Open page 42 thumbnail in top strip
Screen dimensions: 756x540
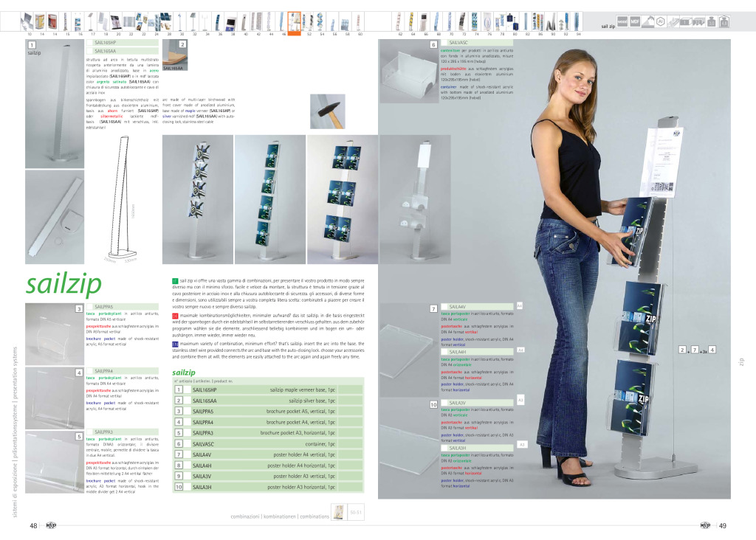(x=256, y=21)
